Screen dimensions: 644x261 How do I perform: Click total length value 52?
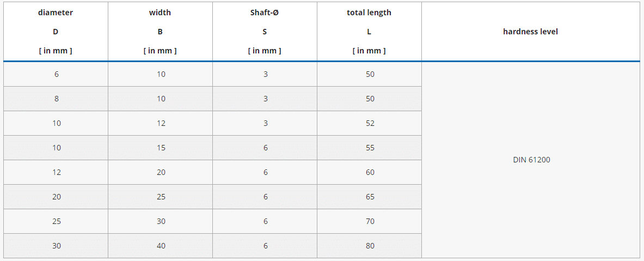tap(370, 123)
